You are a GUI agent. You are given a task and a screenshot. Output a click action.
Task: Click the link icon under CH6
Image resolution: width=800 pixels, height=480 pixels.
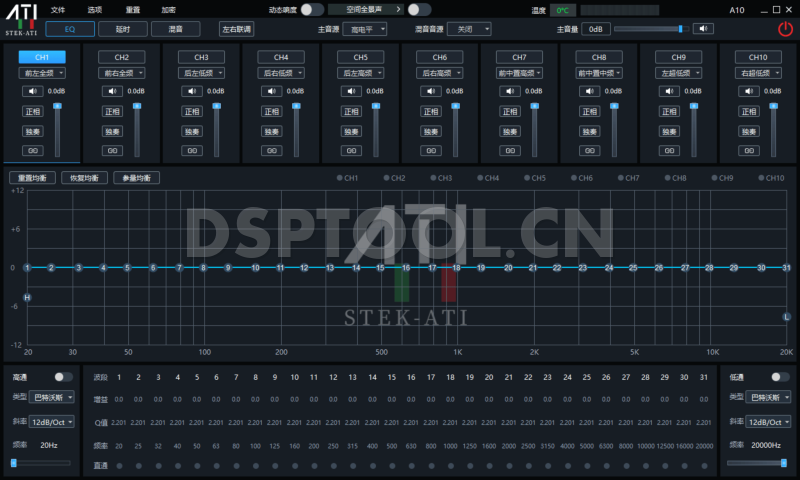coord(431,150)
